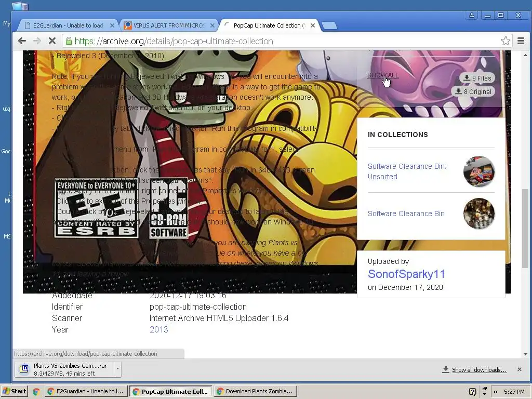The width and height of the screenshot is (532, 399).
Task: Open uploader SonofSparky11 profile
Action: coord(406,274)
